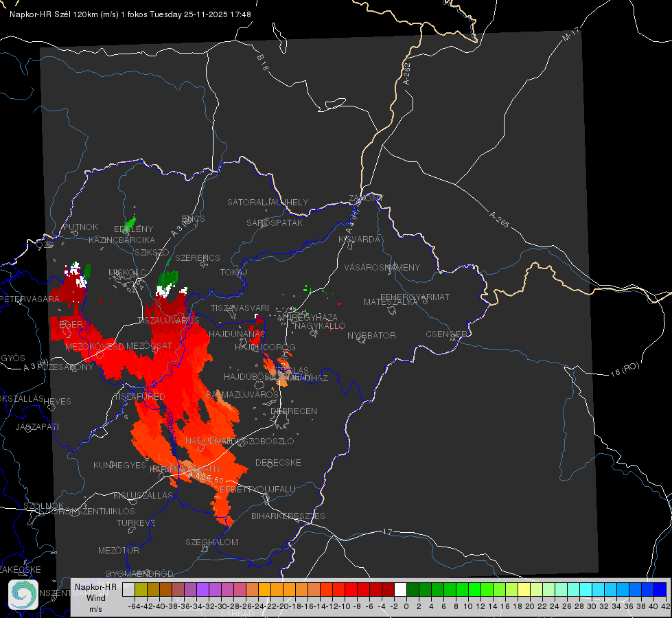The image size is (672, 618).
Task: Click the TISZAÚJVÁROS label
Action: tap(168, 320)
